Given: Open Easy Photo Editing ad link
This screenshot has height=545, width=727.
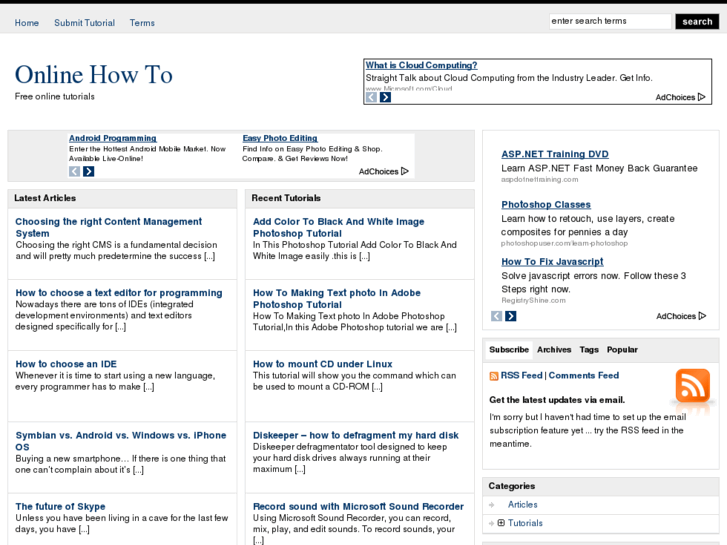Looking at the screenshot, I should tap(280, 138).
